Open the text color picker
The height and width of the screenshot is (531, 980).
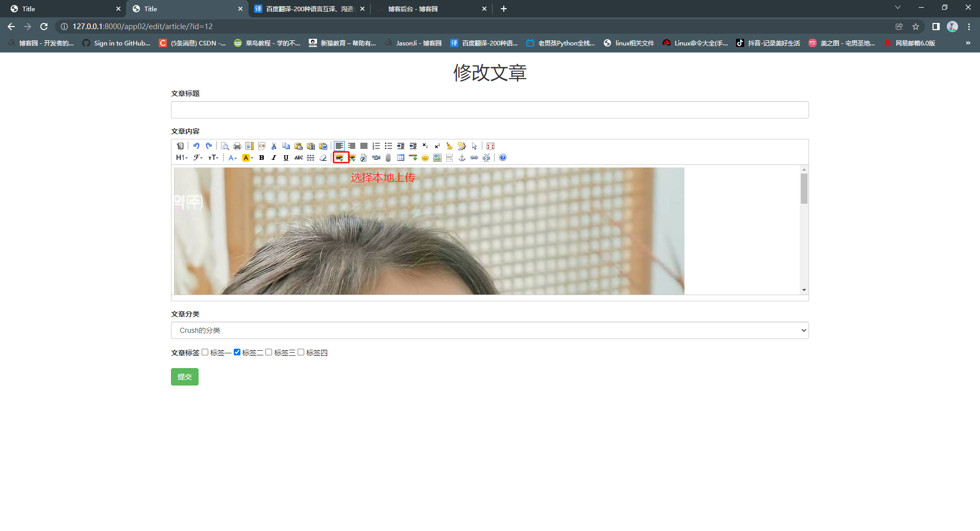point(232,158)
